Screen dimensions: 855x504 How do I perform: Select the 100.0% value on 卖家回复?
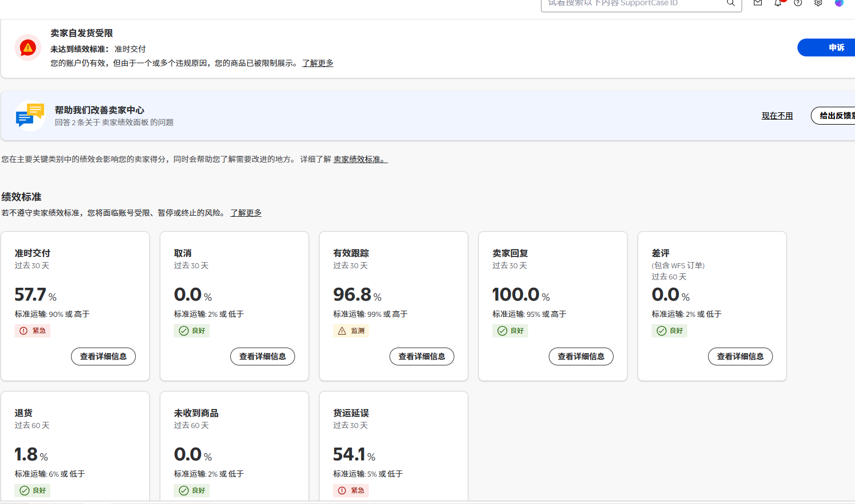521,294
